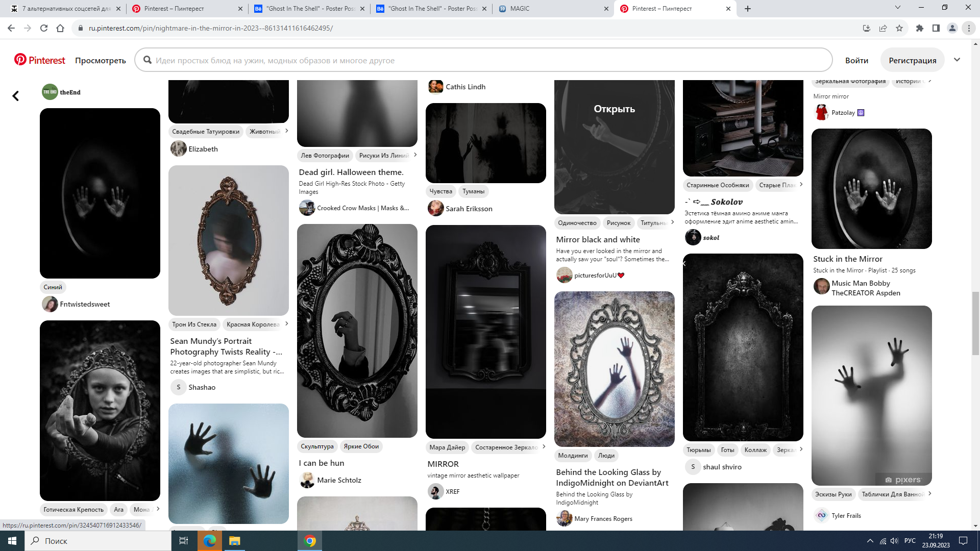Bookmark this page with the star icon
This screenshot has height=551, width=980.
(899, 28)
